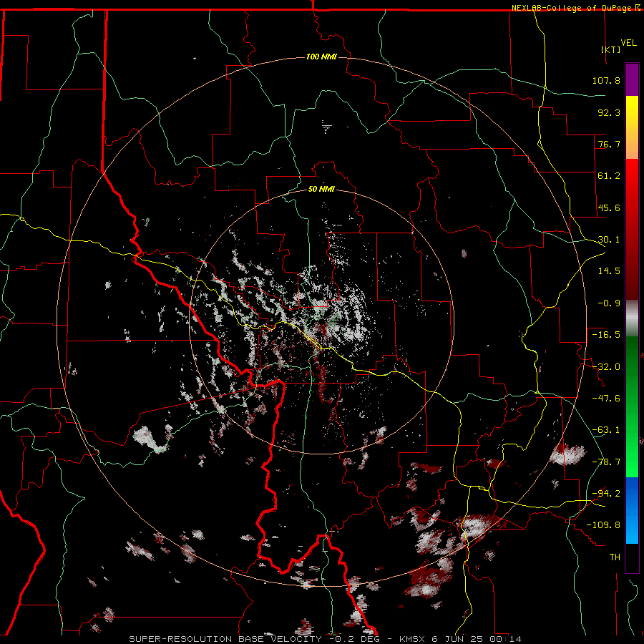Click the purple segment of the color bar
The image size is (644, 644).
click(x=632, y=80)
